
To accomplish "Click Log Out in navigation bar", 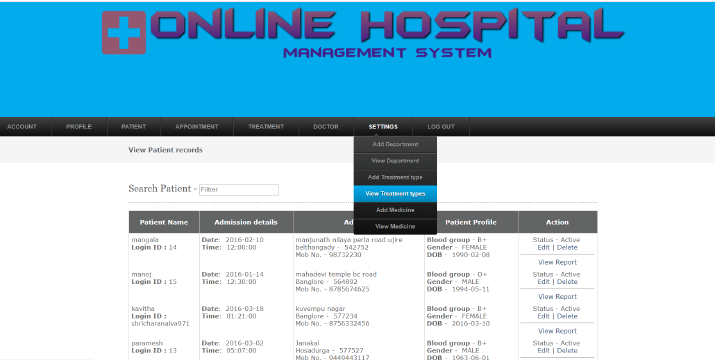I will click(x=441, y=126).
